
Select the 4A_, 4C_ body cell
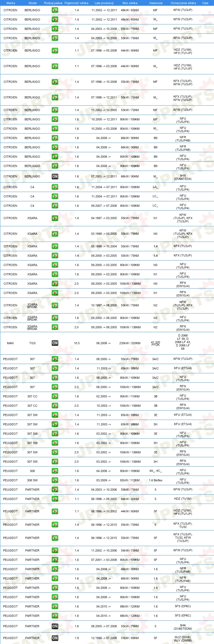pyautogui.click(x=155, y=471)
